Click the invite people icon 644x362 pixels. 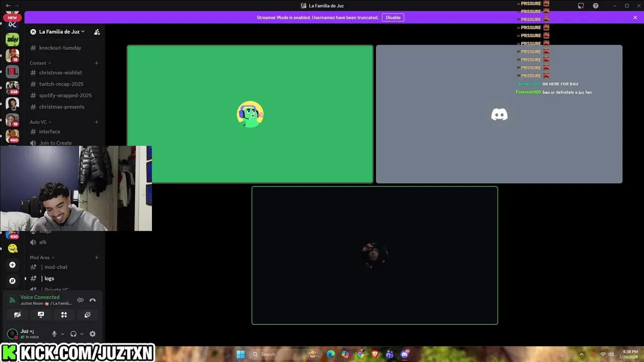(97, 32)
